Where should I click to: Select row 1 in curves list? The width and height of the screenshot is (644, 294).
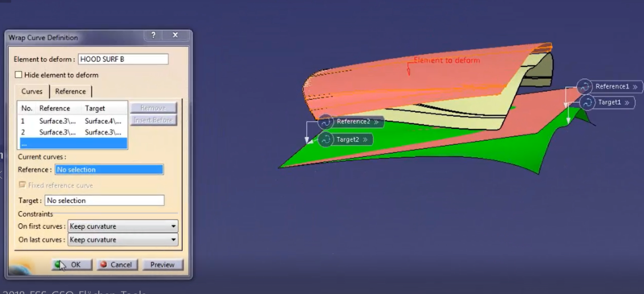click(x=73, y=121)
